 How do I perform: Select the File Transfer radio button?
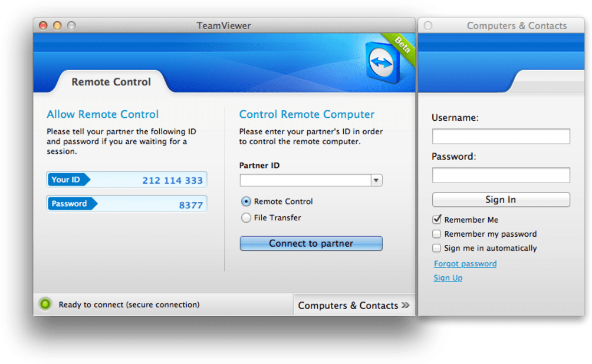[246, 218]
